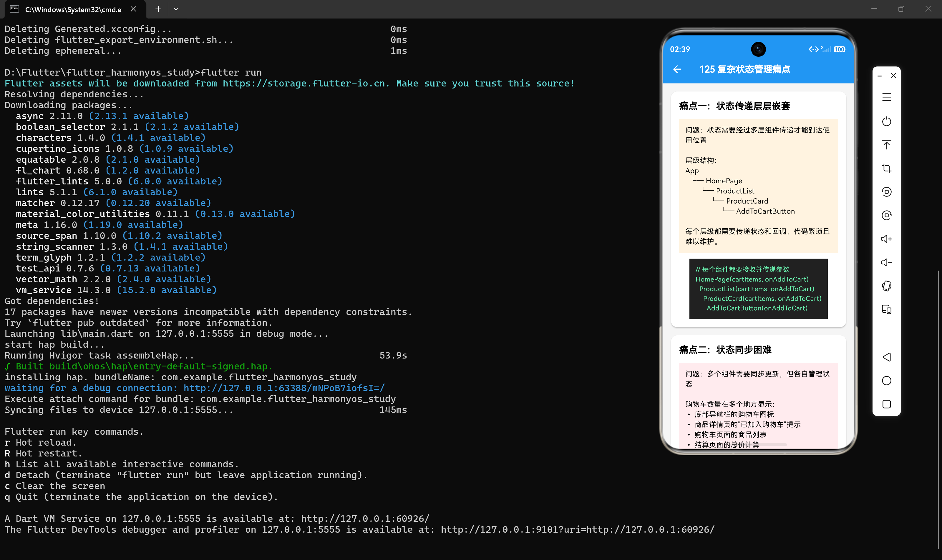The width and height of the screenshot is (942, 560).
Task: Minimize the emulator side toolbar
Action: 880,76
